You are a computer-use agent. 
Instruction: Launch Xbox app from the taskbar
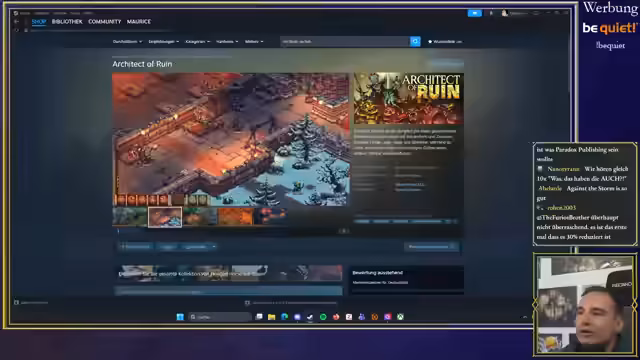400,317
